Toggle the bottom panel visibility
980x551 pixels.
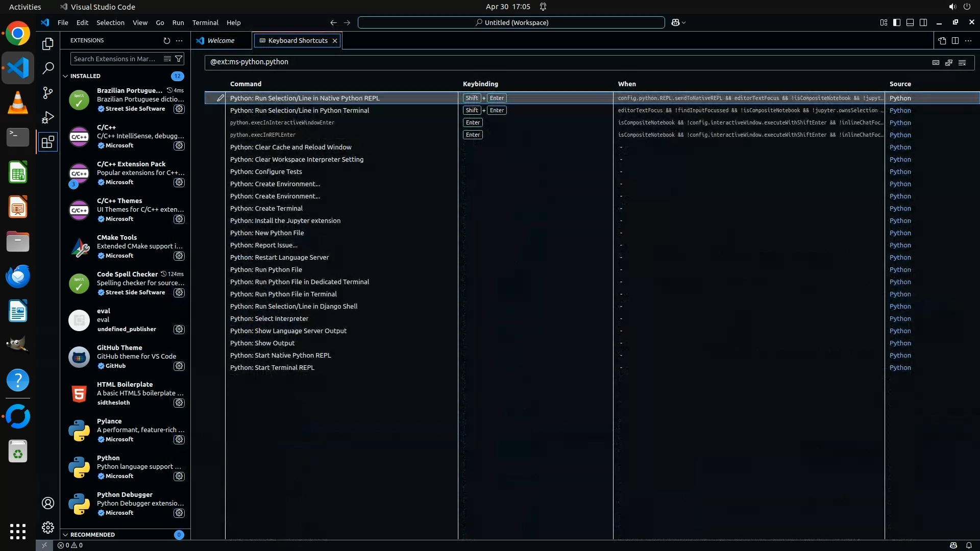[910, 22]
